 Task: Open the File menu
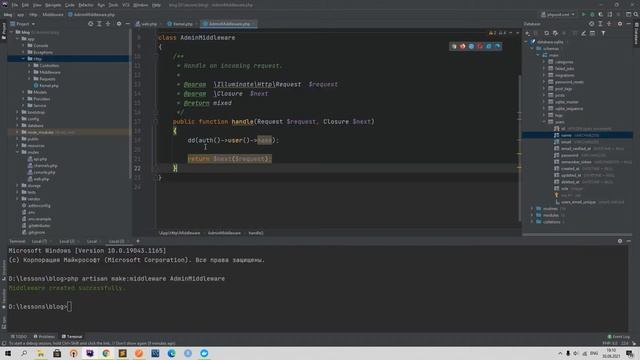(15, 5)
